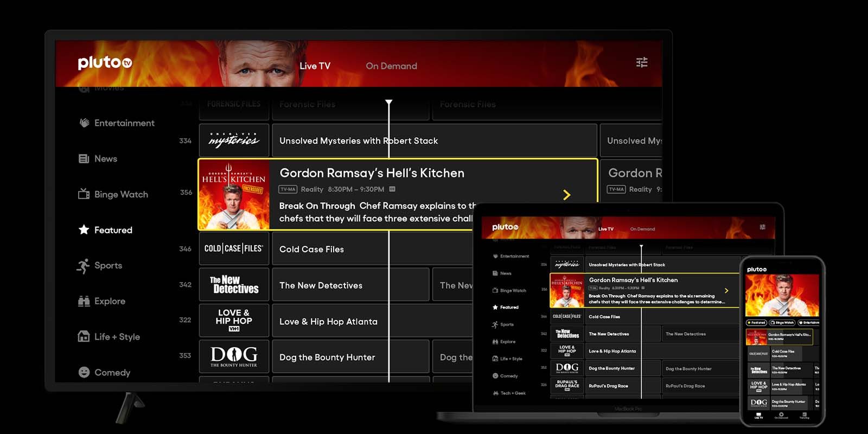Select Comedy category on the TV sidebar
The width and height of the screenshot is (868, 434).
[105, 372]
